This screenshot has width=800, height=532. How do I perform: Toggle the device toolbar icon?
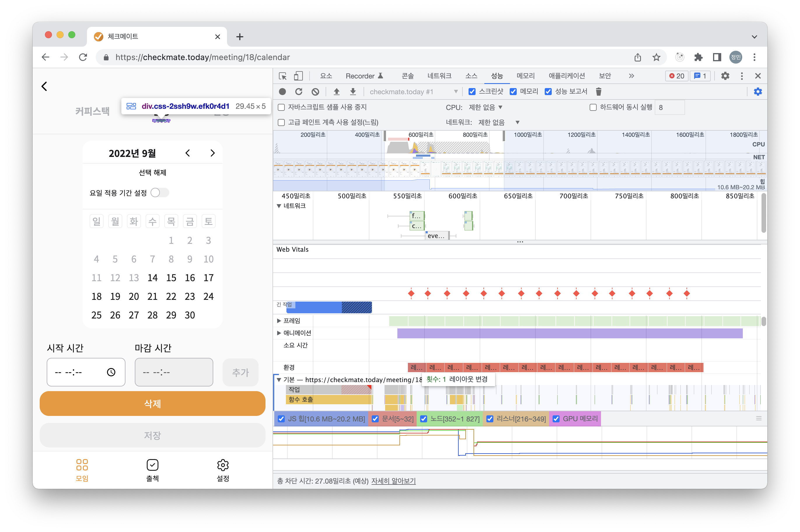tap(298, 76)
